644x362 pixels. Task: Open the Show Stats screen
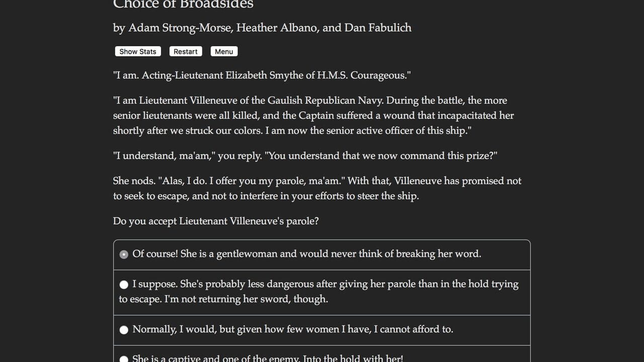(138, 51)
